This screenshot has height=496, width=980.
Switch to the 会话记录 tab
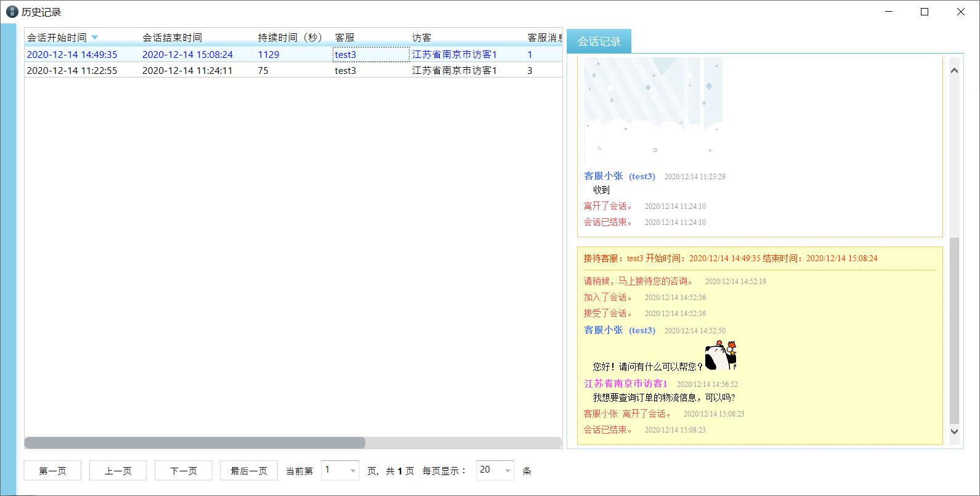pyautogui.click(x=599, y=41)
